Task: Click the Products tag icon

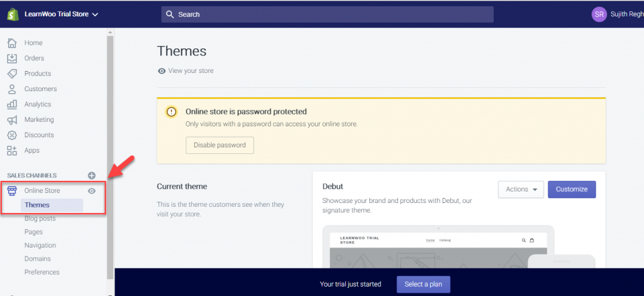Action: (x=12, y=74)
